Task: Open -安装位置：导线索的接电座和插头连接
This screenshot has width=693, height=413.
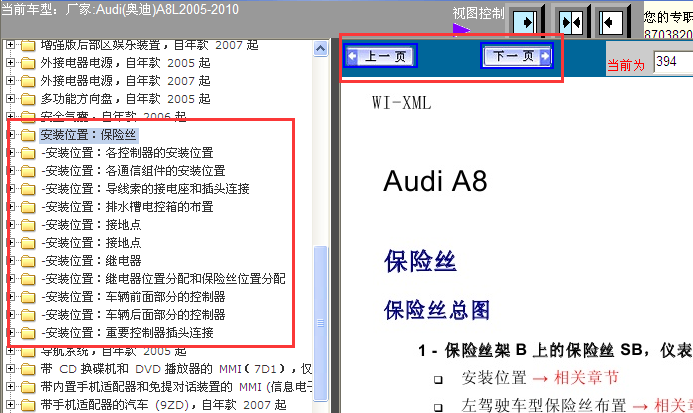Action: (145, 189)
